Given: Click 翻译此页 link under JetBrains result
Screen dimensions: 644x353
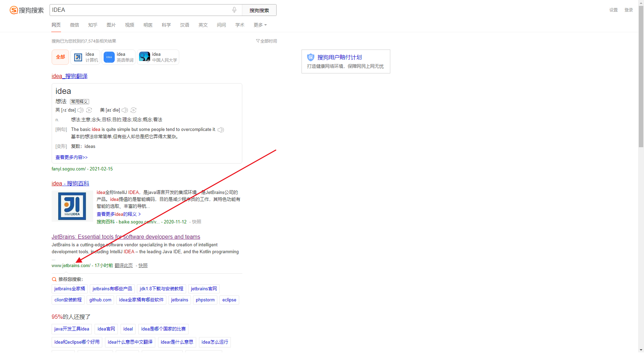Looking at the screenshot, I should pos(124,266).
